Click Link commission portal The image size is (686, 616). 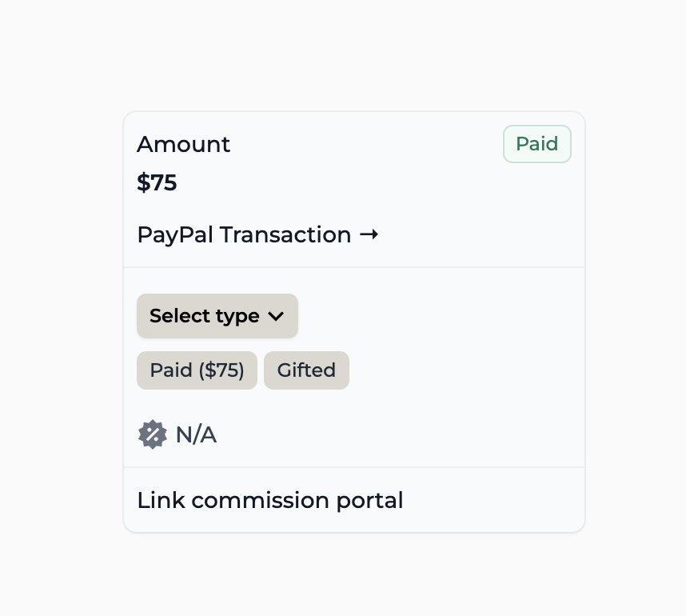(270, 501)
